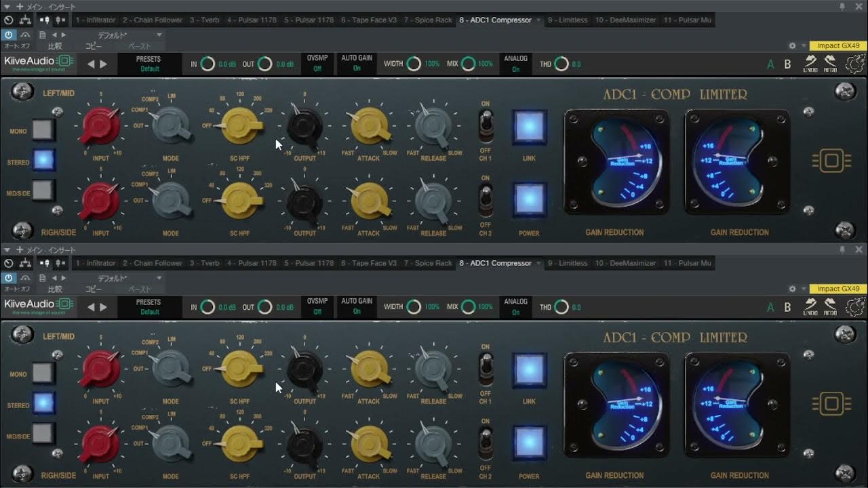This screenshot has height=488, width=868.
Task: Open the gear settings icon in bottom window
Action: pos(792,289)
